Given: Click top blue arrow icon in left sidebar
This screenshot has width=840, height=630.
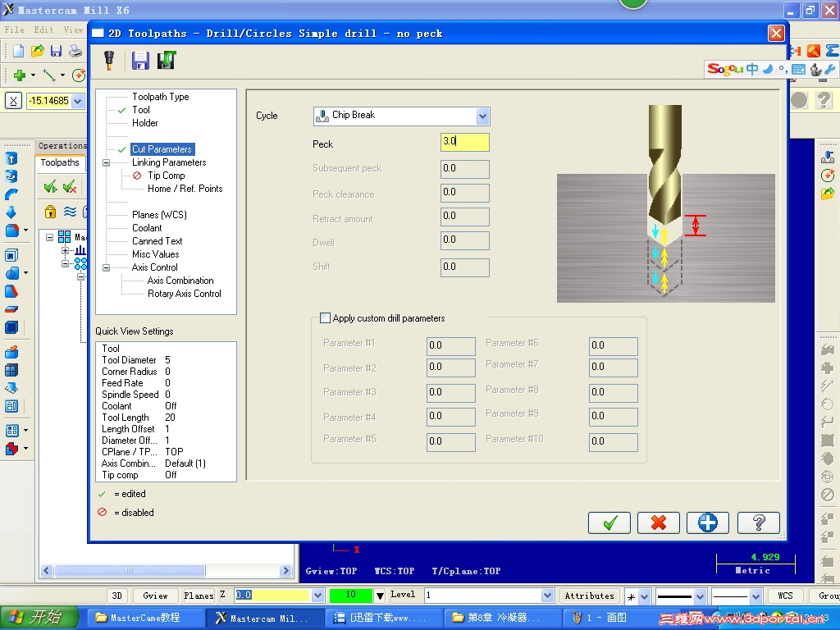Looking at the screenshot, I should (11, 158).
